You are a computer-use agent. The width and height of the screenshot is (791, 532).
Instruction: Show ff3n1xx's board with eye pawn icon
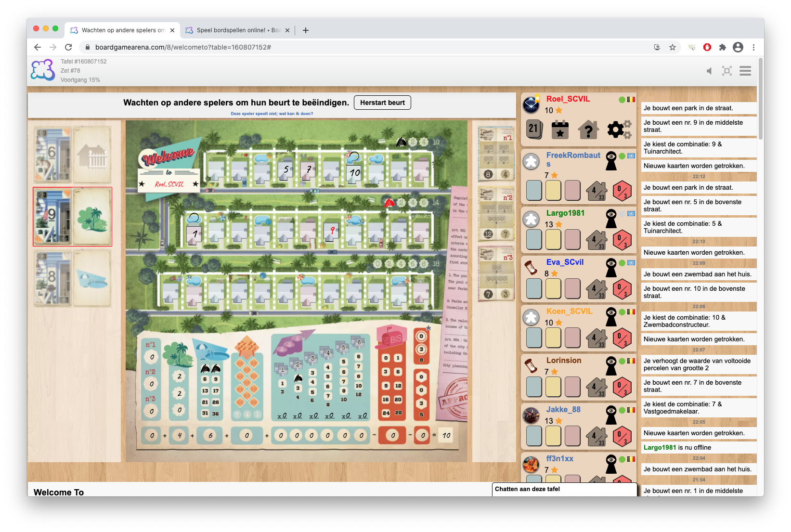(x=611, y=464)
